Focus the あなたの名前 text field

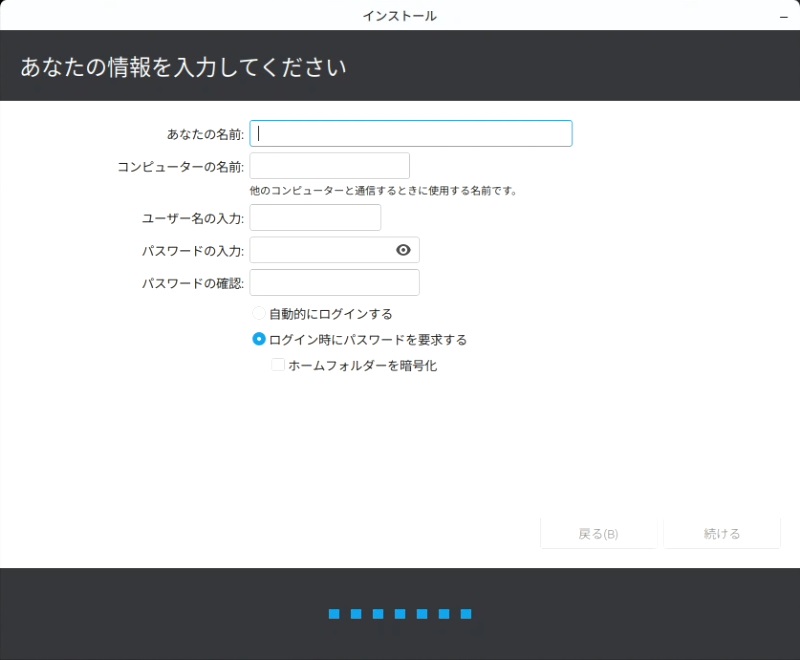point(410,134)
